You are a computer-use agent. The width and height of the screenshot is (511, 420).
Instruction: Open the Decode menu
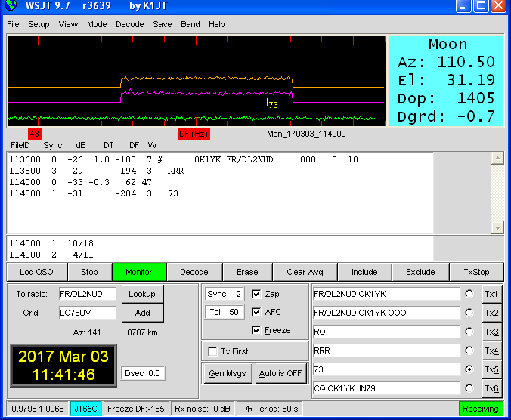(130, 24)
